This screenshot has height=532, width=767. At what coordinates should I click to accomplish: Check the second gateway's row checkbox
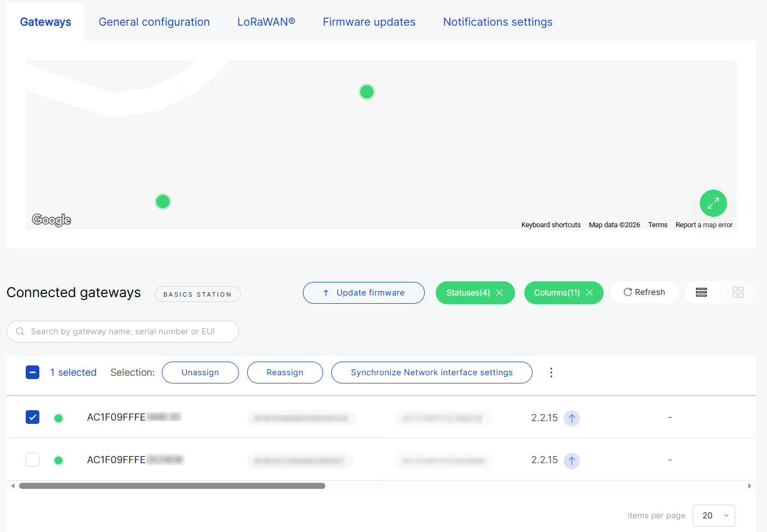point(32,459)
